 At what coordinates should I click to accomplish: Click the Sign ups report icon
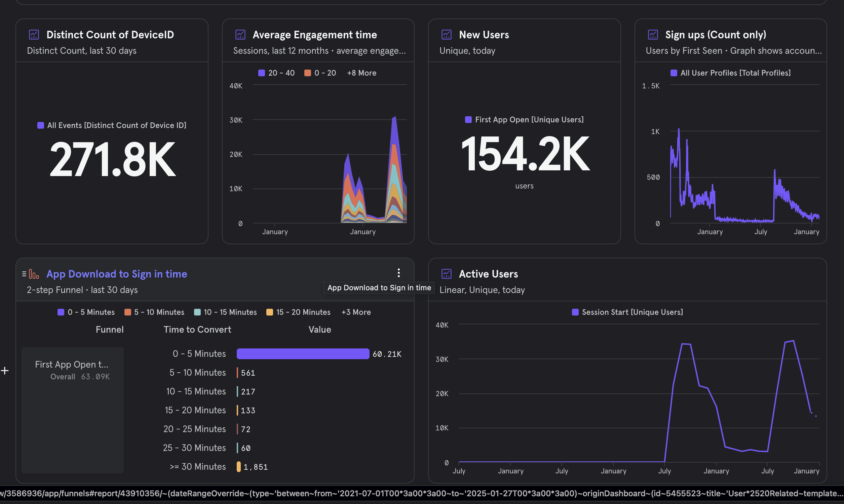653,35
